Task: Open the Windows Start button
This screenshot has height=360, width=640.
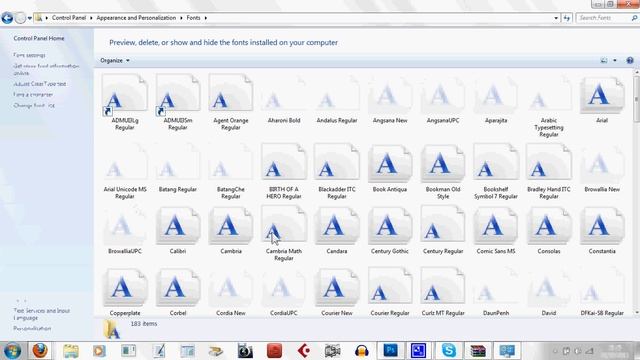Action: tap(12, 351)
